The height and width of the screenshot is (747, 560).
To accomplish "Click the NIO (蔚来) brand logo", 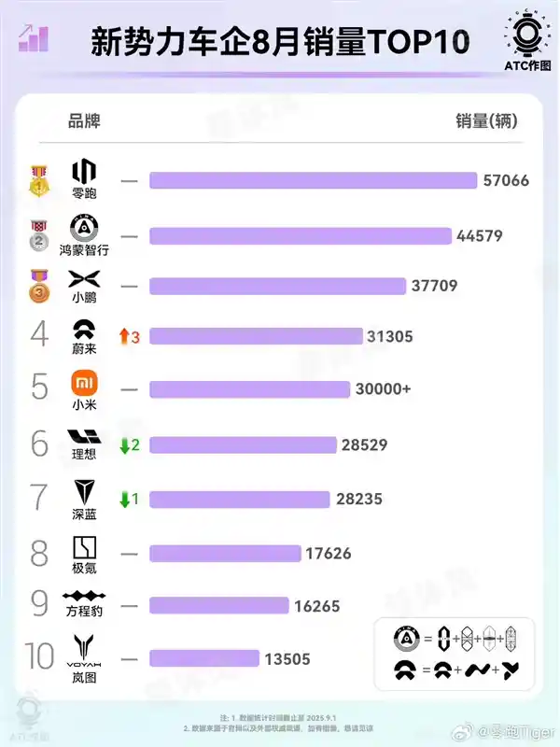I will point(84,329).
